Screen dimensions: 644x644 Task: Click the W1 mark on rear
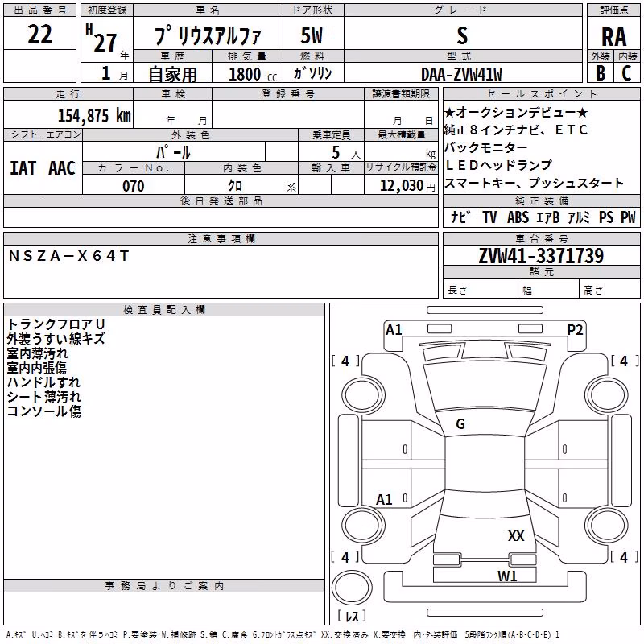click(x=507, y=576)
